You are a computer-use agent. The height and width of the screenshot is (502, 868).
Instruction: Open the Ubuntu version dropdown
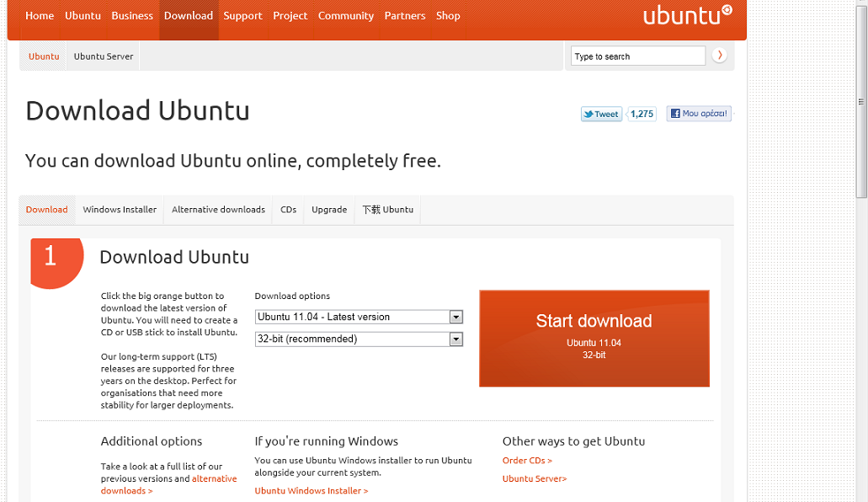359,317
